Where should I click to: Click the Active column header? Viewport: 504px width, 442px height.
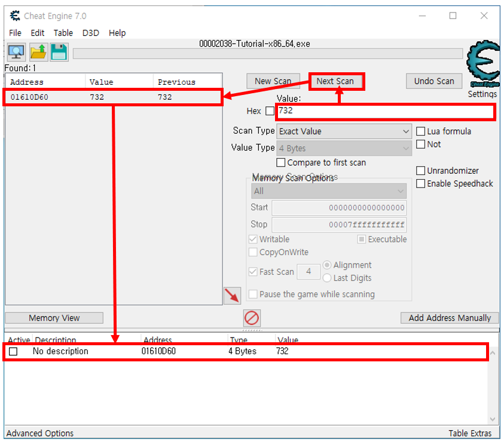pyautogui.click(x=19, y=339)
